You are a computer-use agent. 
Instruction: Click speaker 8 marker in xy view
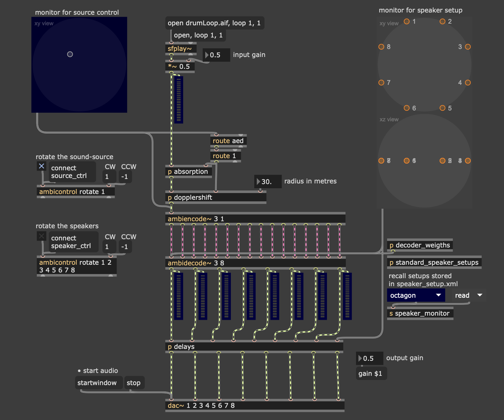click(x=381, y=47)
